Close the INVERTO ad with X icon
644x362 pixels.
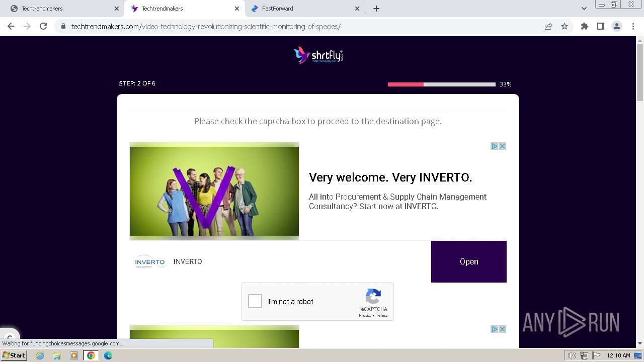(x=502, y=146)
